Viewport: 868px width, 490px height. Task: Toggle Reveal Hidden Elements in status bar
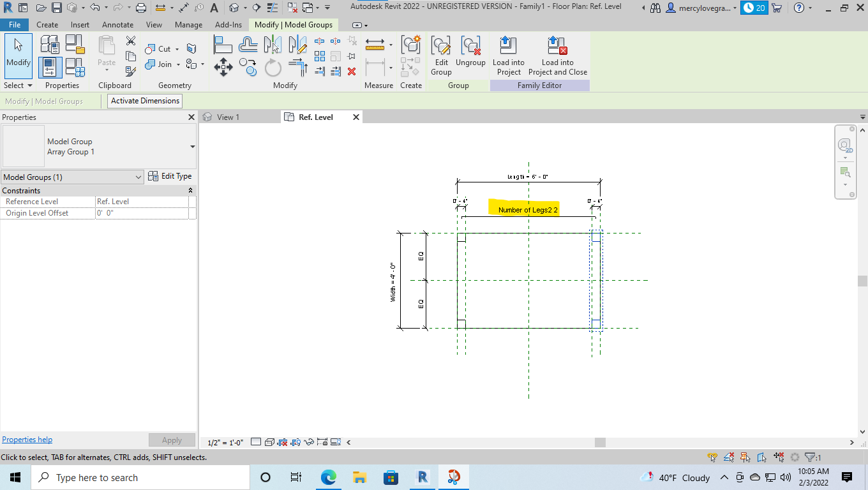(311, 442)
